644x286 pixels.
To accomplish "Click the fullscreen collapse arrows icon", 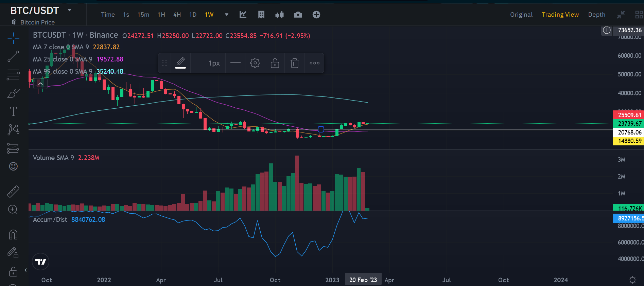I will coord(621,15).
